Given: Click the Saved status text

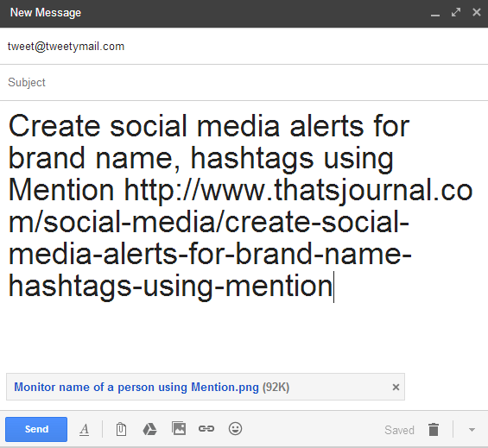Looking at the screenshot, I should pos(399,430).
